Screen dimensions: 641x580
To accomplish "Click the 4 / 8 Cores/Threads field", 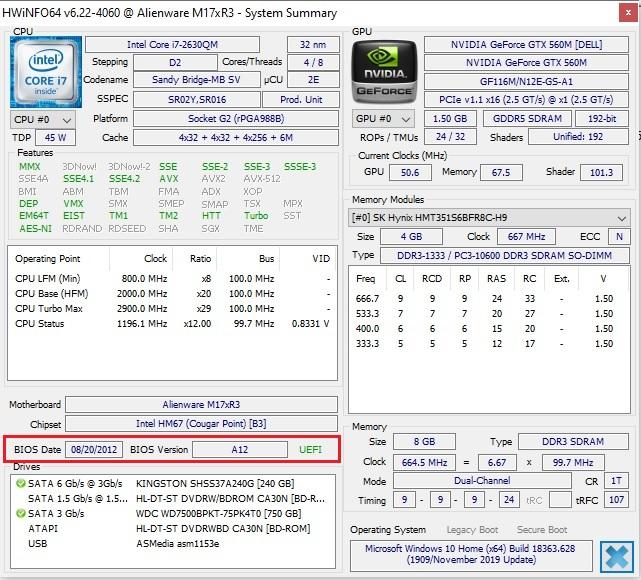I will [313, 63].
